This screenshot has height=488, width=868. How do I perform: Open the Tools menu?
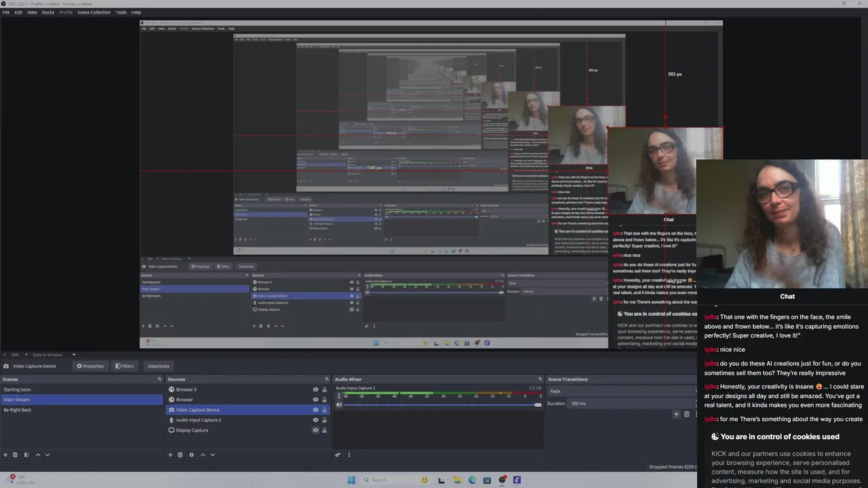point(121,12)
